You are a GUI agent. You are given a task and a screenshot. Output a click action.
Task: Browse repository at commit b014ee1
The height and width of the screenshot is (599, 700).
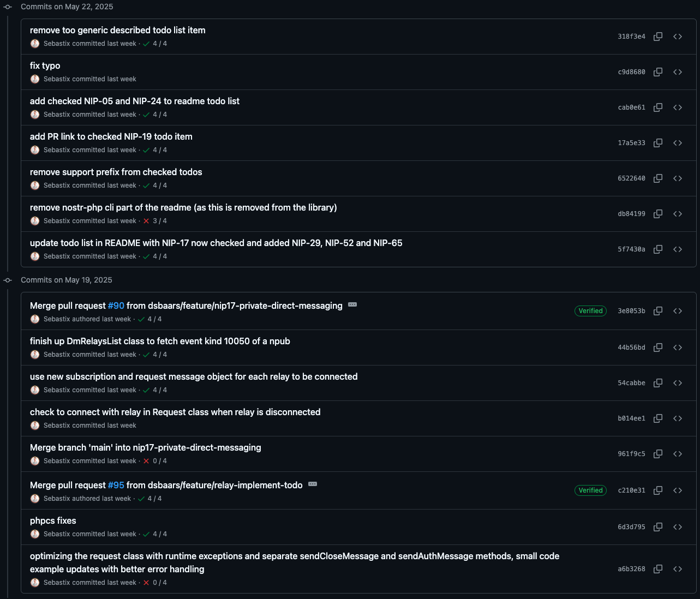(x=678, y=418)
